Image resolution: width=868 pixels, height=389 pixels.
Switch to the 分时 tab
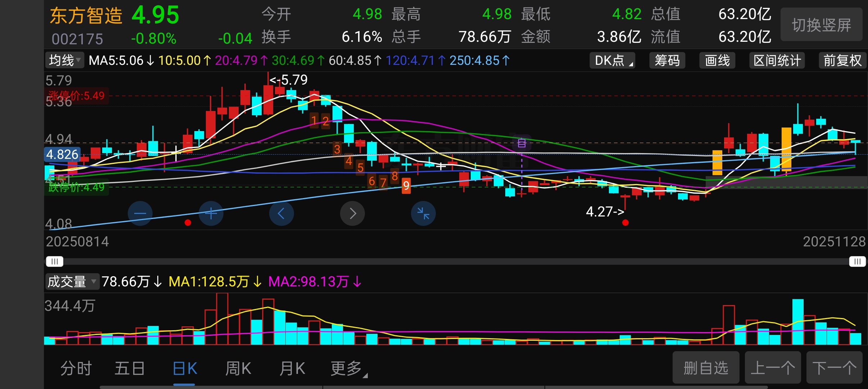coord(76,368)
